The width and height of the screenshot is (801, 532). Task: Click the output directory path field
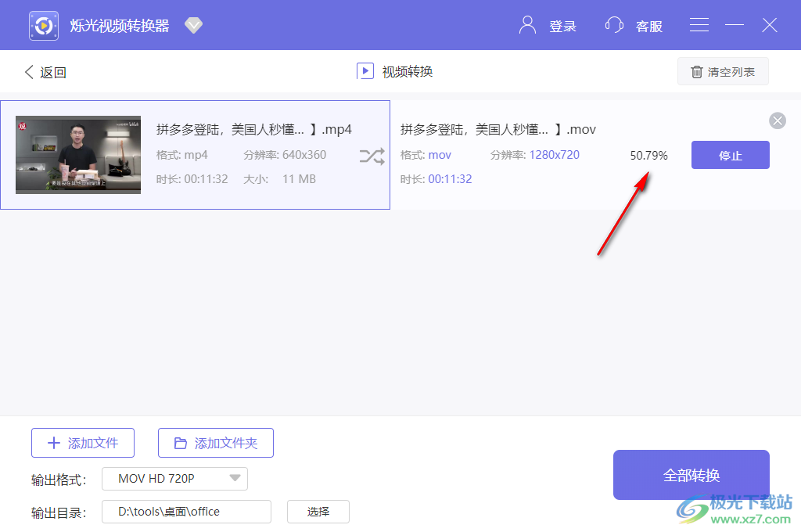click(x=186, y=512)
